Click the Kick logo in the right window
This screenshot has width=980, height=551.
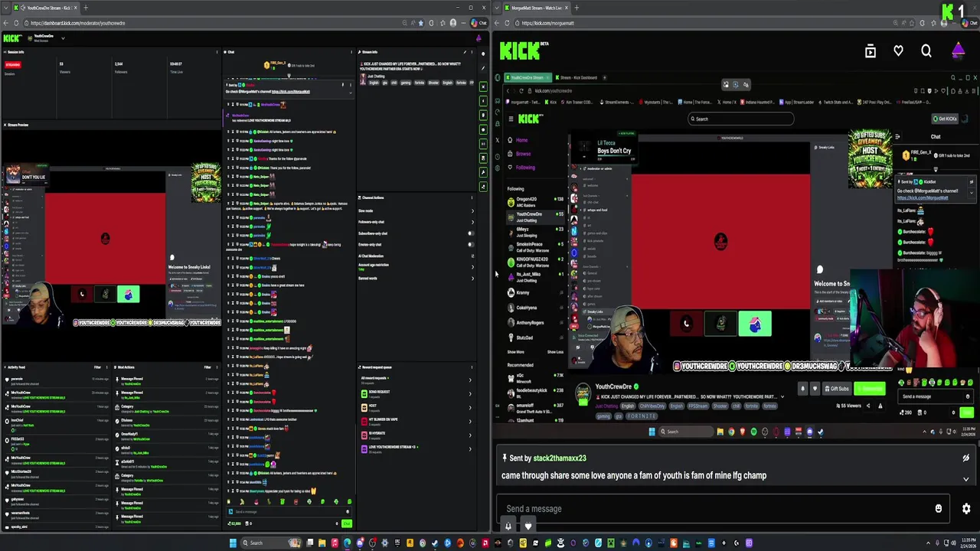point(521,51)
